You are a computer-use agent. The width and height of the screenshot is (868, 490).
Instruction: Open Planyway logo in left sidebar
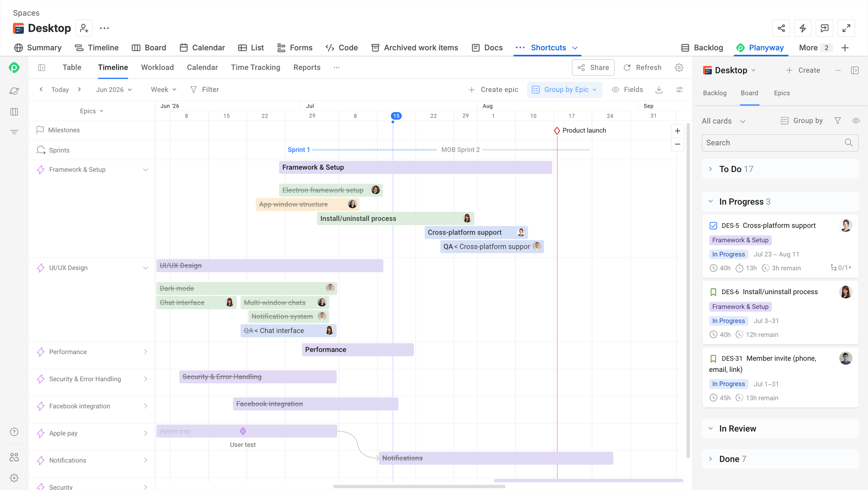point(14,68)
